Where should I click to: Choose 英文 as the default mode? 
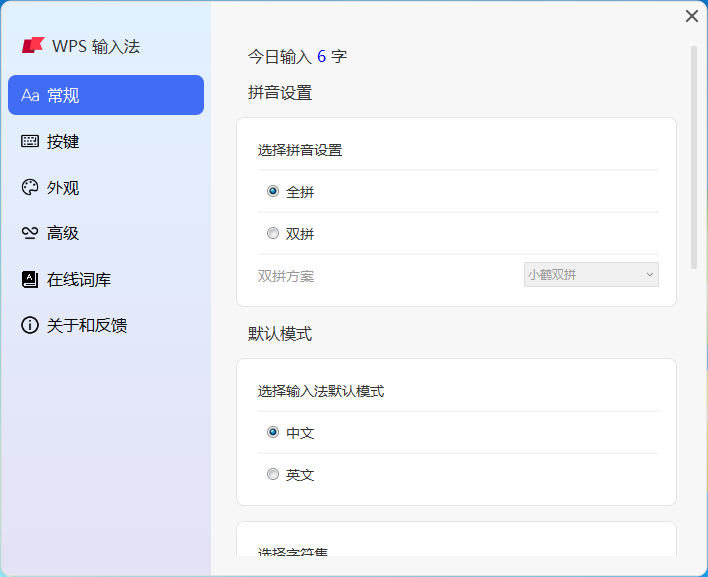(x=273, y=475)
